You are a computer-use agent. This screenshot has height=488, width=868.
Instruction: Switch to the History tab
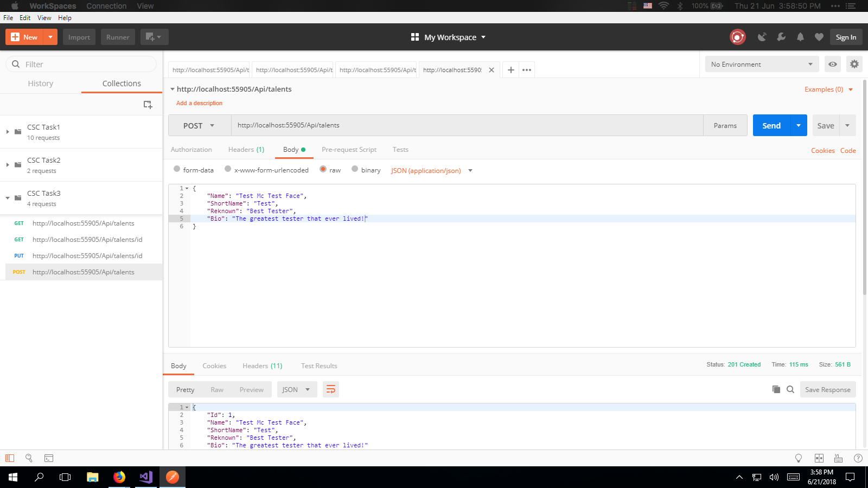point(41,84)
